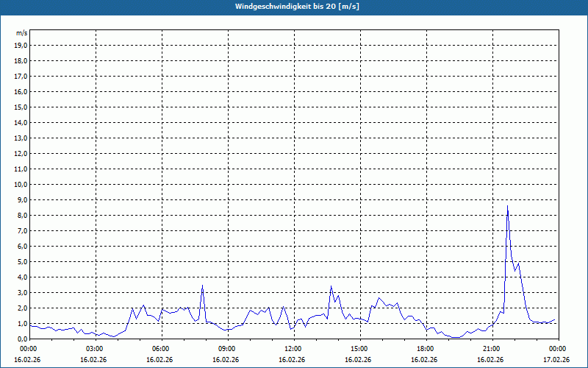The width and height of the screenshot is (588, 368).
Task: Click the 09:00 time axis label
Action: coord(226,348)
